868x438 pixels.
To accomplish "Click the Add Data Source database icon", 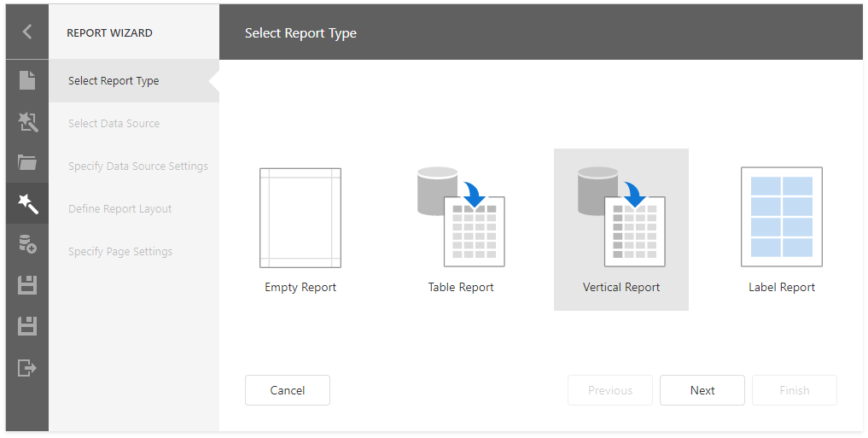I will pos(27,244).
